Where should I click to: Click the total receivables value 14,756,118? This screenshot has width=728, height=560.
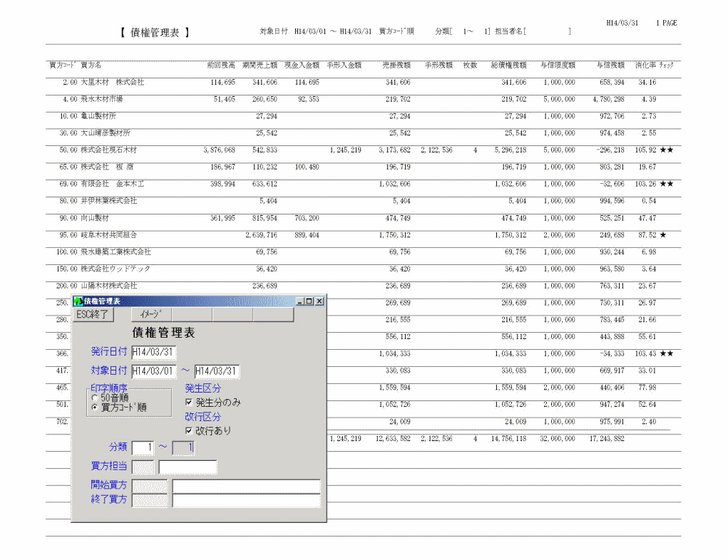pos(509,439)
